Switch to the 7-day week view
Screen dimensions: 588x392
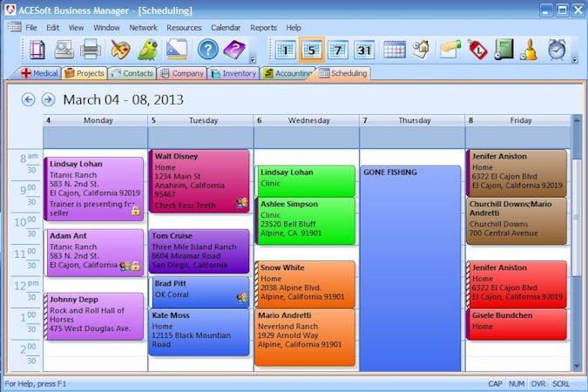(338, 50)
